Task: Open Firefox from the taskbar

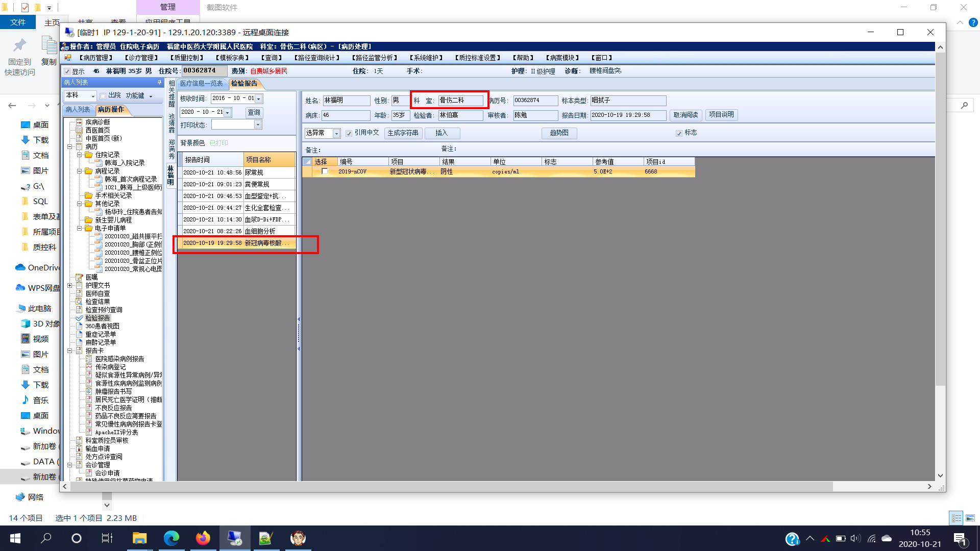Action: click(x=203, y=538)
